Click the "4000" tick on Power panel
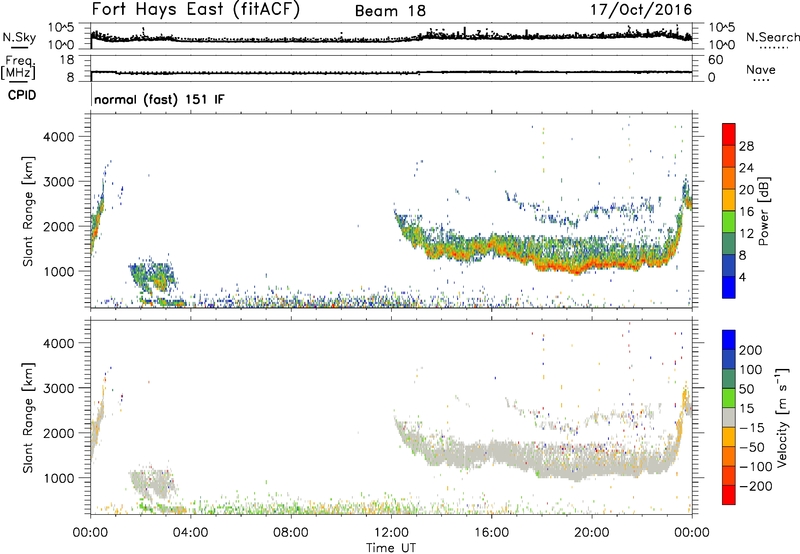 pos(59,137)
